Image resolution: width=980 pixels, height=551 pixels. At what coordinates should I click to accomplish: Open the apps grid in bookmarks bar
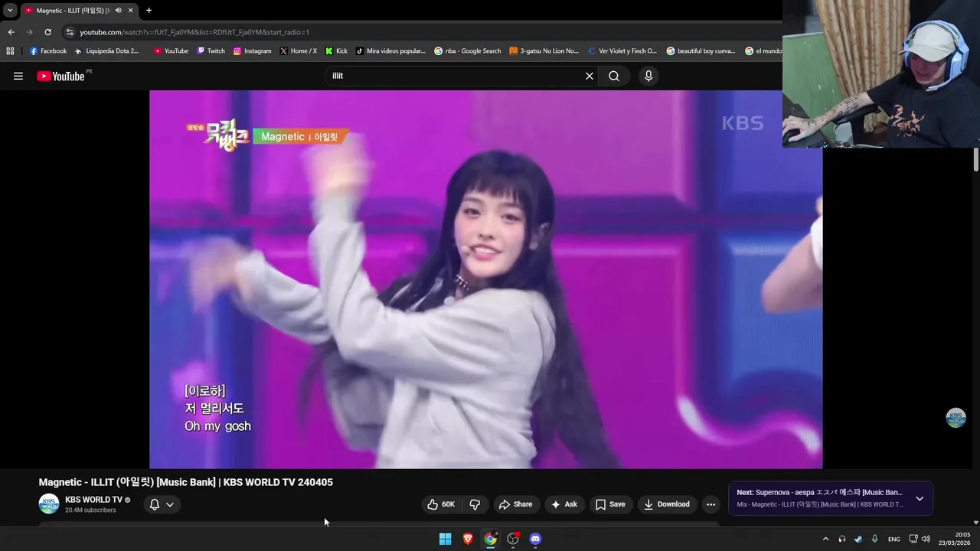(10, 51)
